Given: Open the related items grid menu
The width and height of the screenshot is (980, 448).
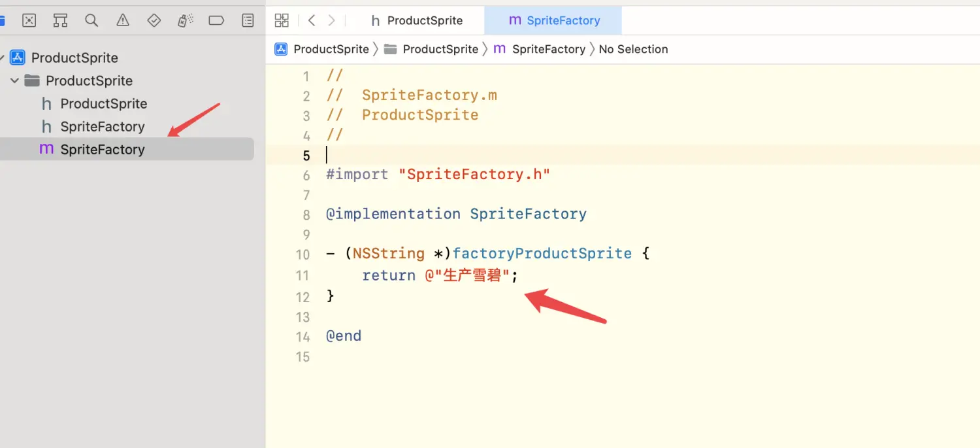Looking at the screenshot, I should pyautogui.click(x=282, y=21).
